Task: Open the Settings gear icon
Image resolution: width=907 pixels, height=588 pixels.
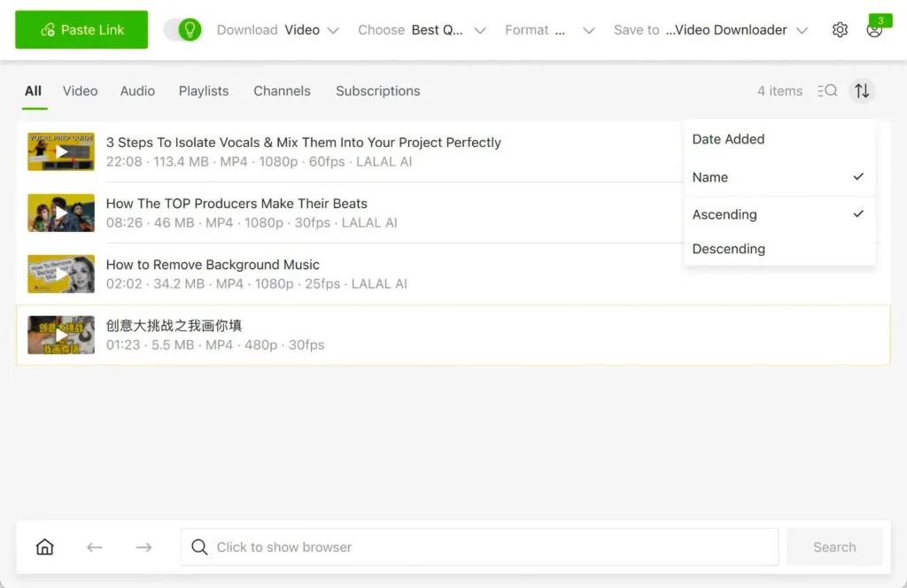Action: pos(840,29)
